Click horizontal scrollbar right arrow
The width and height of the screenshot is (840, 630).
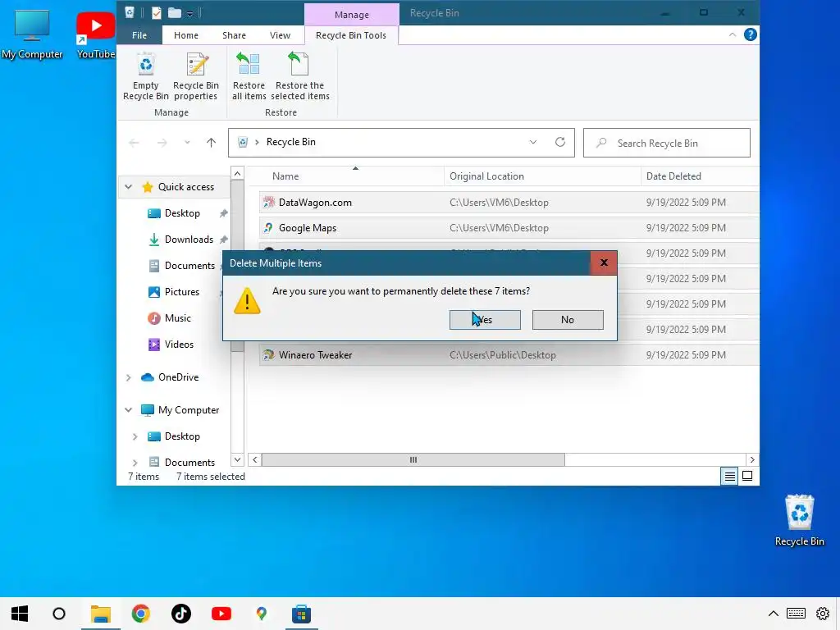(x=752, y=459)
